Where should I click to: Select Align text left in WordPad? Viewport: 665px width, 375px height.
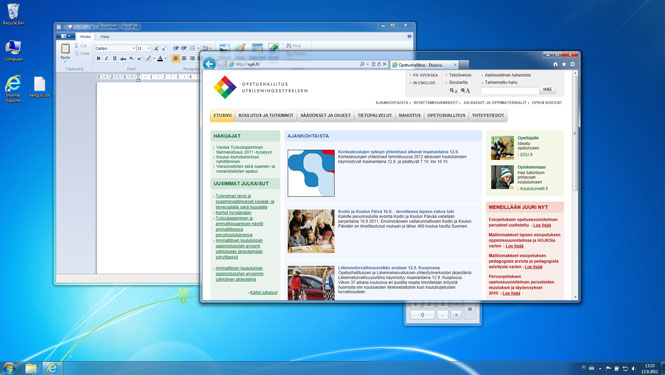[176, 58]
